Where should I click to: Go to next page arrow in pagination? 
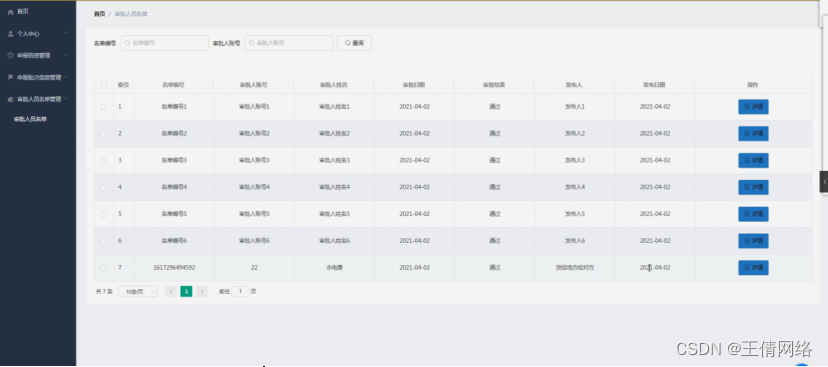202,291
